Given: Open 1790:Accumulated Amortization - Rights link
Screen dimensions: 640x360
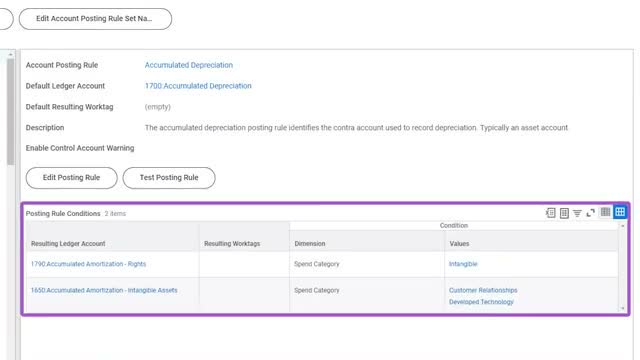Looking at the screenshot, I should pyautogui.click(x=88, y=264).
